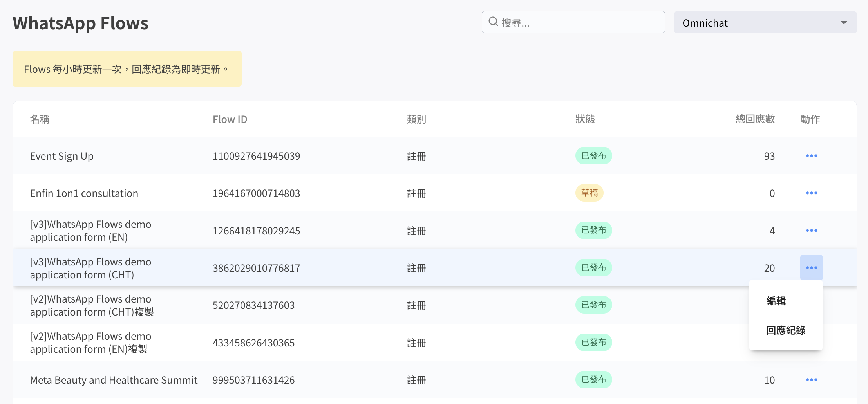
Task: Open actions for Meta Beauty and Healthcare Summit
Action: click(x=811, y=380)
